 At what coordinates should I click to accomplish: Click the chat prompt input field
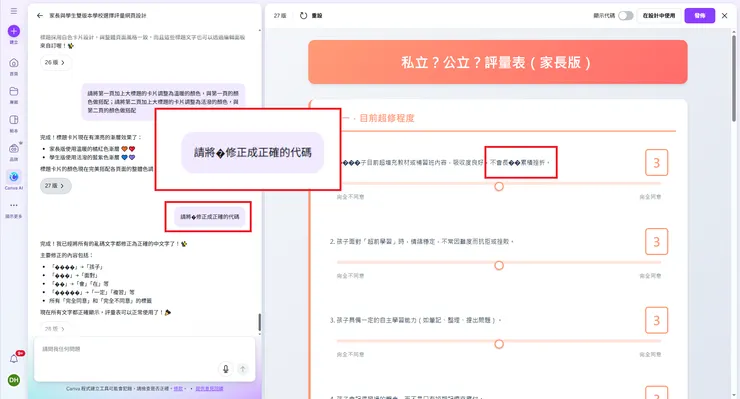coord(144,359)
